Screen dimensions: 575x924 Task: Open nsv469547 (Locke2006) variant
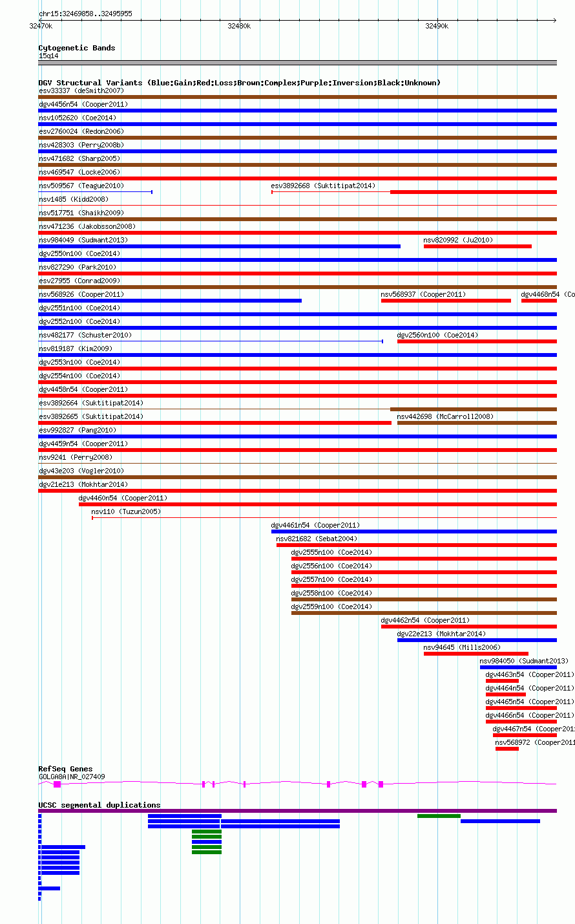[297, 178]
